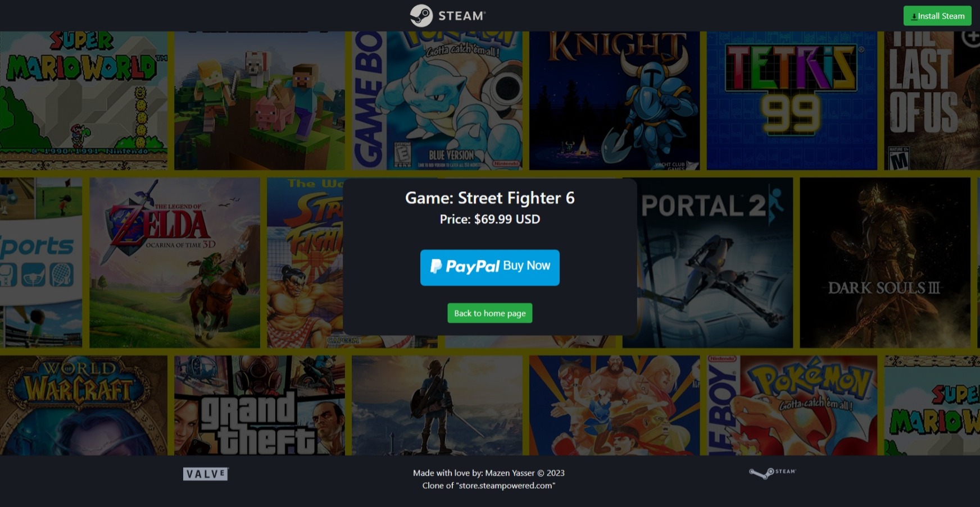980x507 pixels.
Task: Select the Minecraft game cover
Action: [260, 101]
